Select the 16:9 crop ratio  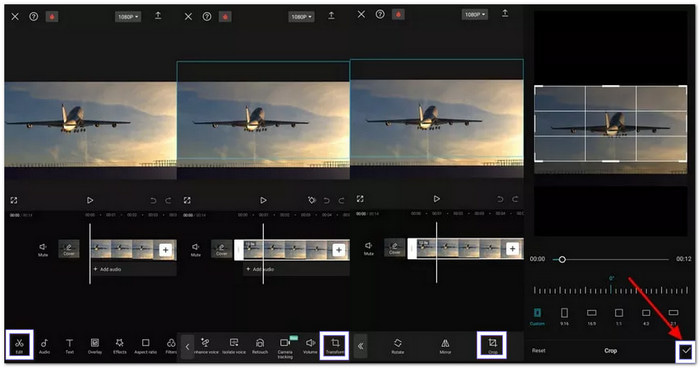tap(592, 316)
